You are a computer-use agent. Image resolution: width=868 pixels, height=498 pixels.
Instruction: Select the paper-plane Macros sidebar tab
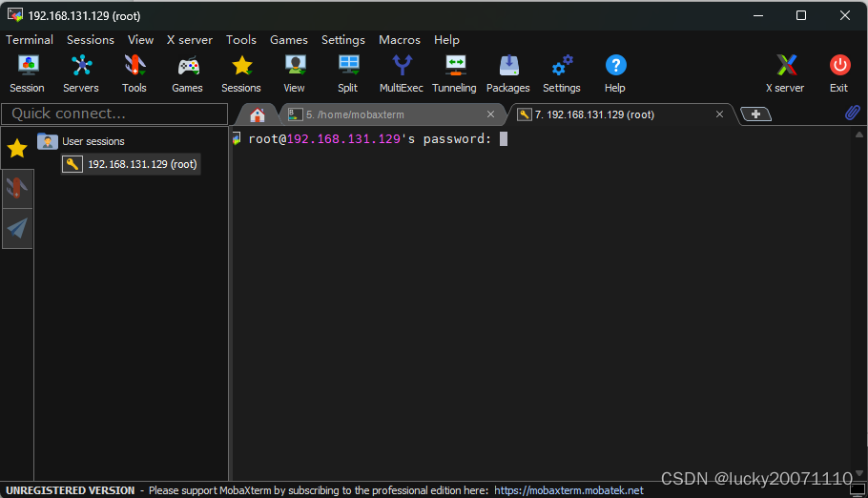(x=17, y=228)
